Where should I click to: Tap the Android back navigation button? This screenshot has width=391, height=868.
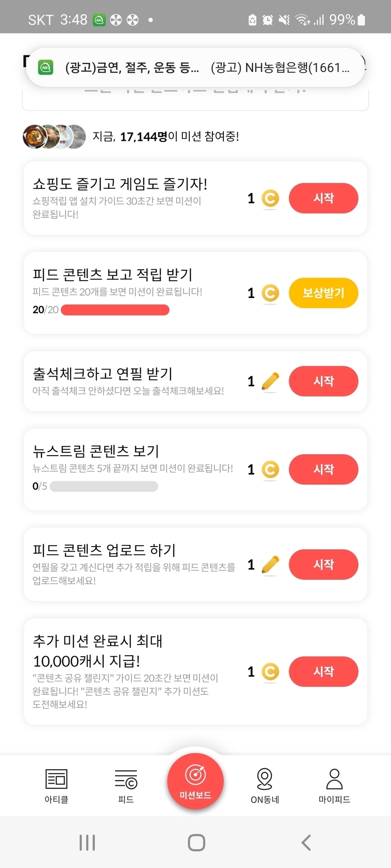[x=306, y=842]
